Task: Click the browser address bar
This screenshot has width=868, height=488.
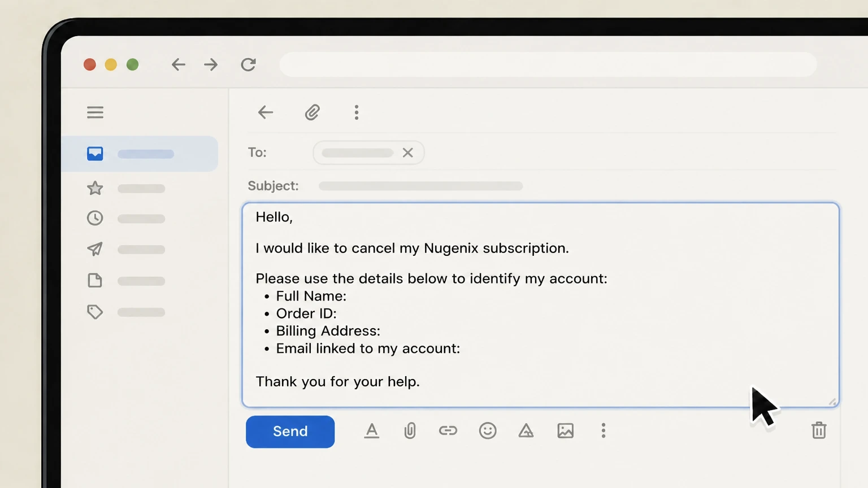Action: coord(548,64)
